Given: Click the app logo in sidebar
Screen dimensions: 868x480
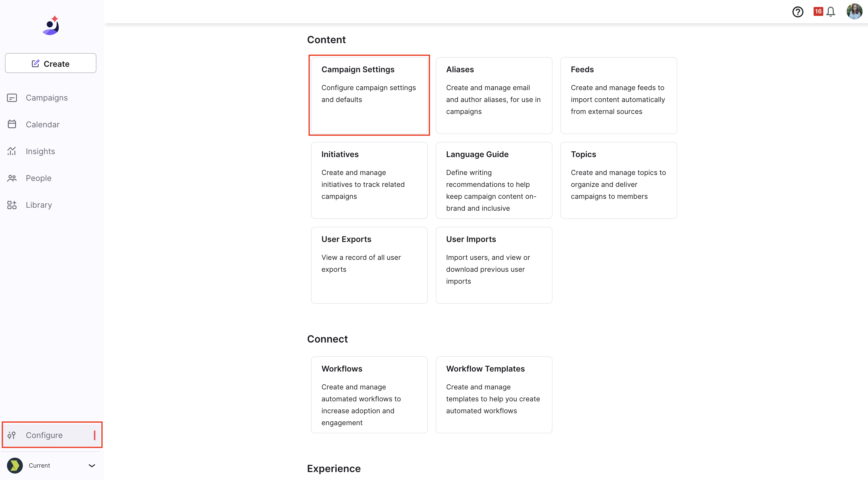Looking at the screenshot, I should [51, 26].
